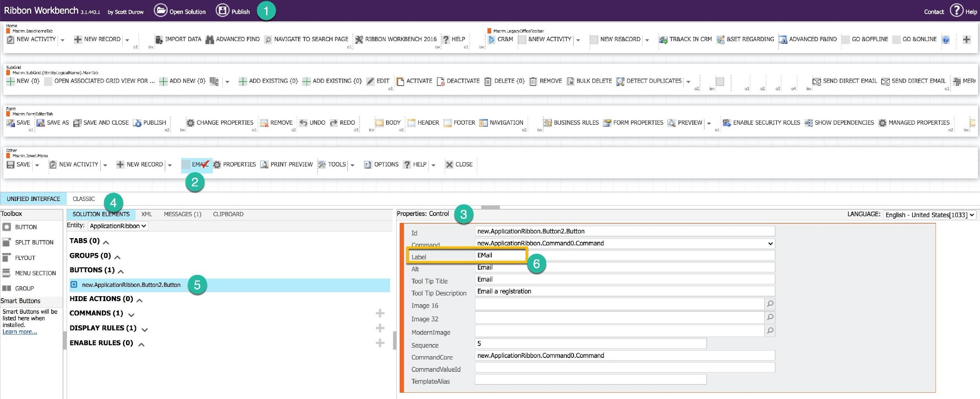
Task: Click Import Data in Home ribbon
Action: (x=178, y=39)
